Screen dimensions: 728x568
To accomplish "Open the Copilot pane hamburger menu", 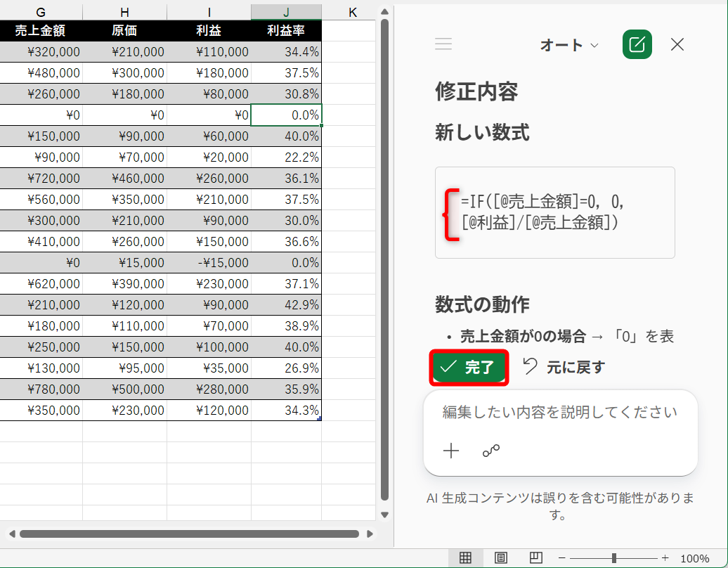I will 443,44.
